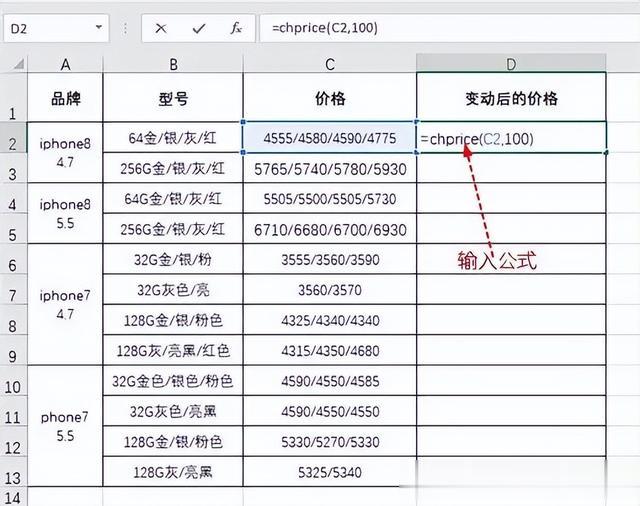The width and height of the screenshot is (640, 506).
Task: Click price cell 5330/5270/5330
Action: point(330,442)
